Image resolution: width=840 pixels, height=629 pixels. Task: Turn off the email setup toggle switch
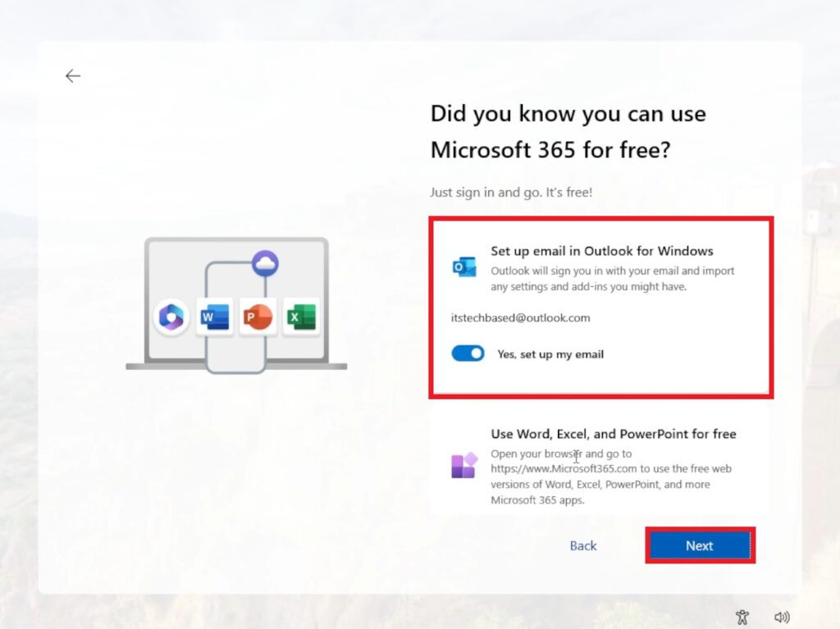468,353
